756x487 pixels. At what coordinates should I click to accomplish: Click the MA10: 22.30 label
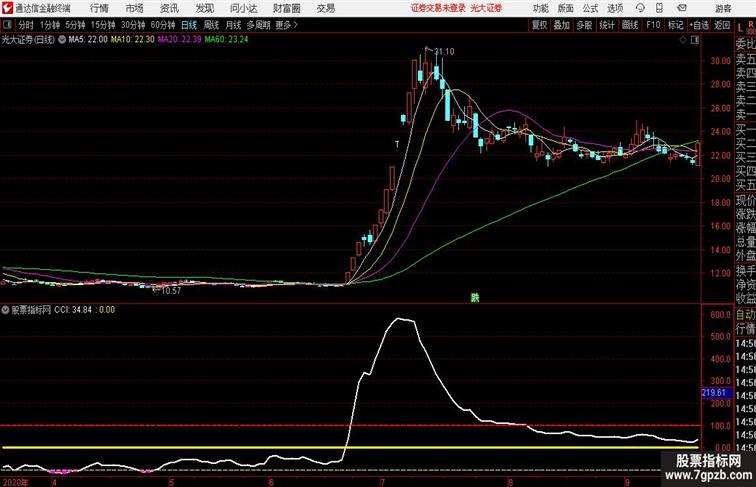(133, 40)
